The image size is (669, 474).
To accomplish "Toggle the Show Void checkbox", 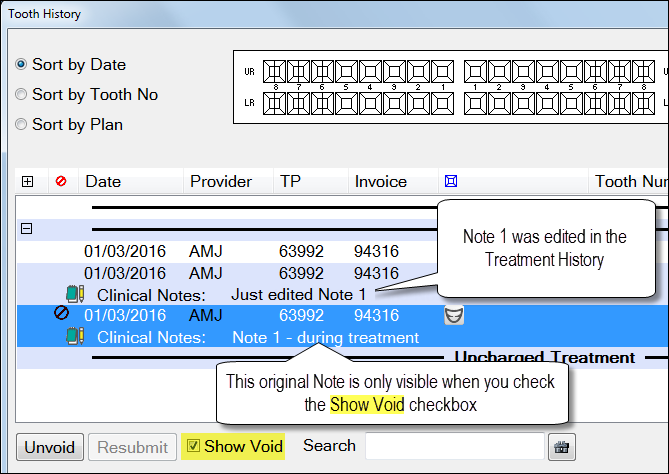I will (193, 446).
